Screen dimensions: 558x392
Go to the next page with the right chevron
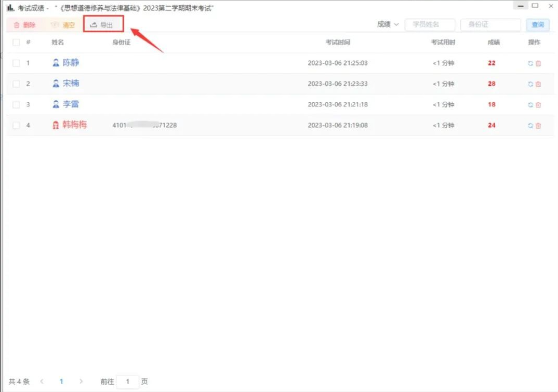point(81,381)
